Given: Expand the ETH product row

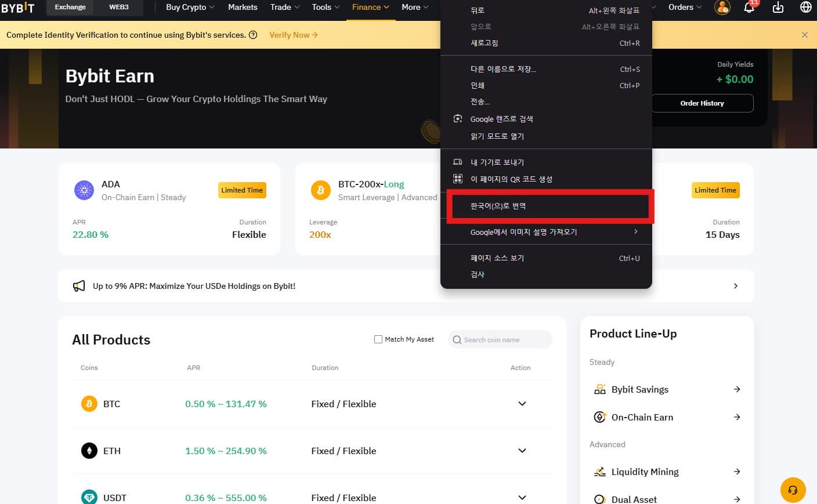Looking at the screenshot, I should click(522, 451).
